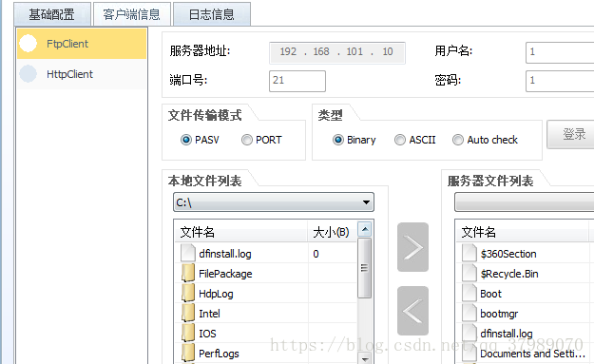Click the Intel folder icon
Screen dimensions: 594x364
click(x=188, y=314)
